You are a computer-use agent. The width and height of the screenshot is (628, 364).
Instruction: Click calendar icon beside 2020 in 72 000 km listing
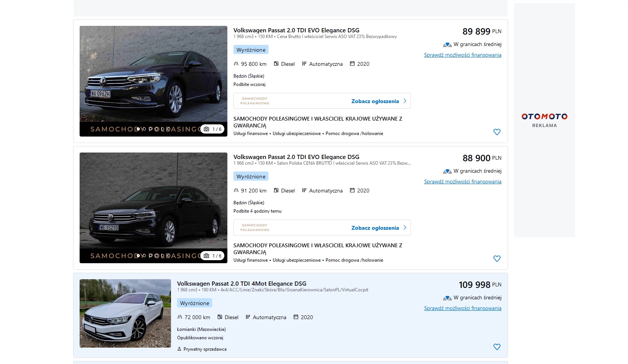coord(296,317)
